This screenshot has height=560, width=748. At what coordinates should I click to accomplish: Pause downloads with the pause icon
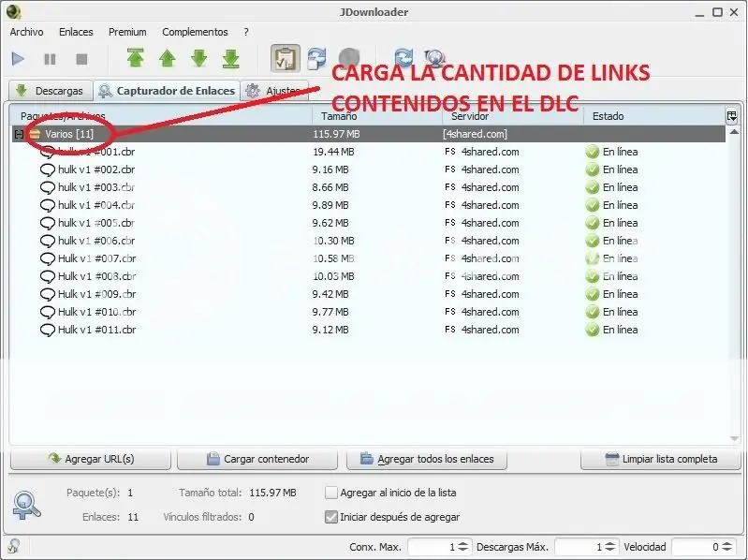[50, 59]
